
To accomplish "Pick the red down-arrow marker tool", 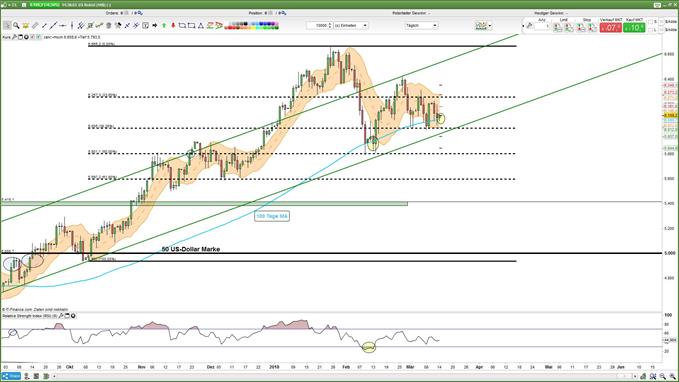I will point(173,26).
